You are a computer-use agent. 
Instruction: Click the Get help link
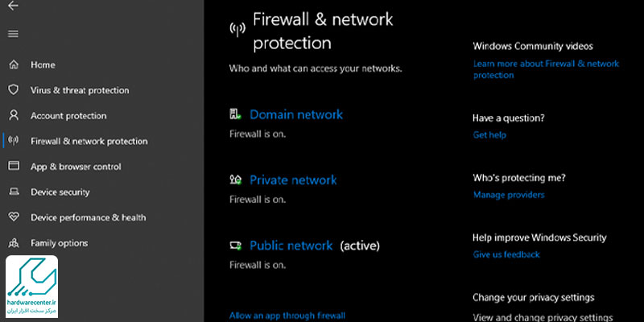[489, 134]
